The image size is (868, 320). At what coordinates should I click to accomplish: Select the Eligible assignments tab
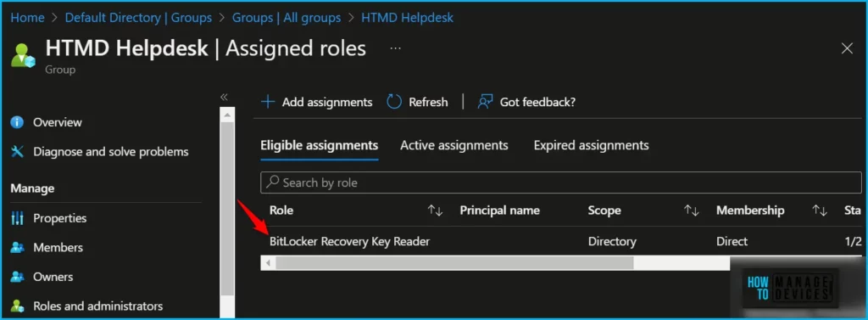point(320,145)
